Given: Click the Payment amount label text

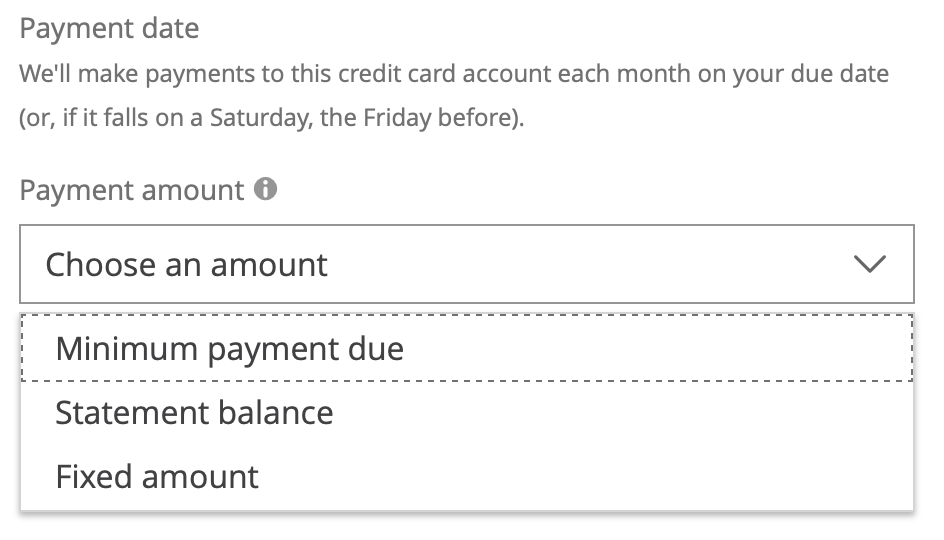Looking at the screenshot, I should [131, 190].
